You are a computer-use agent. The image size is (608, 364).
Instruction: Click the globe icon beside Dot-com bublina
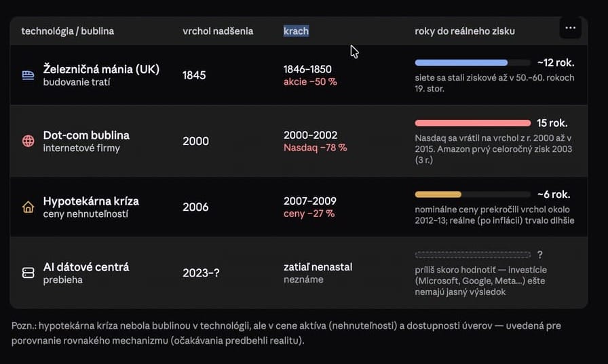(28, 141)
